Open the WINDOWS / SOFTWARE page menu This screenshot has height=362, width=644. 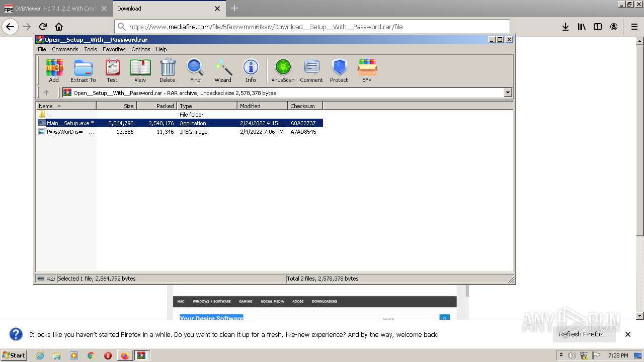(211, 302)
